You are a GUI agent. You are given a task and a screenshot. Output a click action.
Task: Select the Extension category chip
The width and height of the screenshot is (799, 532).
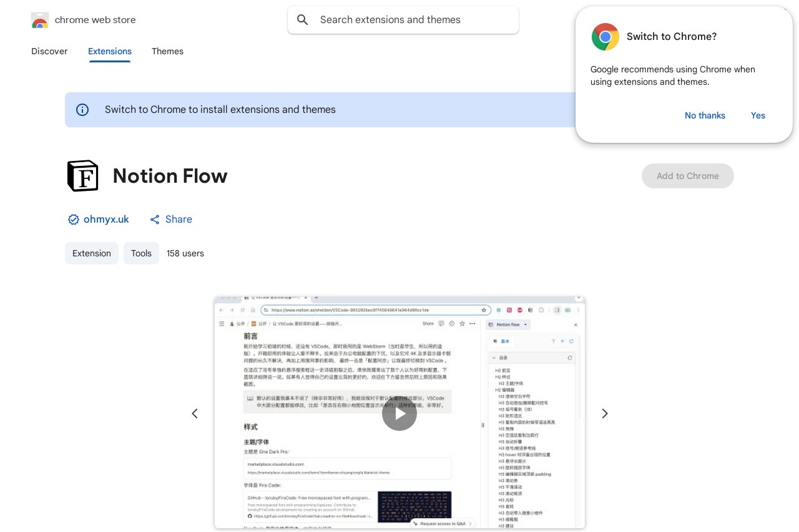click(x=92, y=253)
